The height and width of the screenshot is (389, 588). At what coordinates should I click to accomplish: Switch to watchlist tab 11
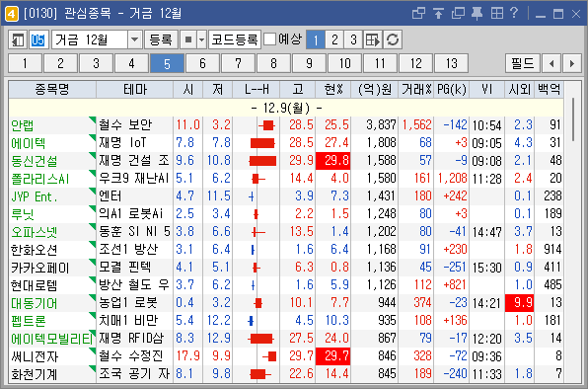tap(380, 63)
